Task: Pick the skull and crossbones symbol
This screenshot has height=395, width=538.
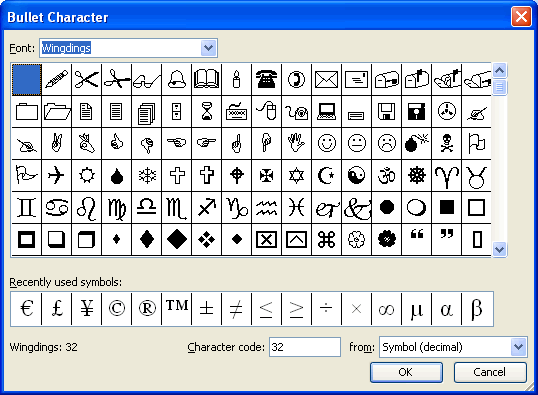Action: (x=447, y=143)
